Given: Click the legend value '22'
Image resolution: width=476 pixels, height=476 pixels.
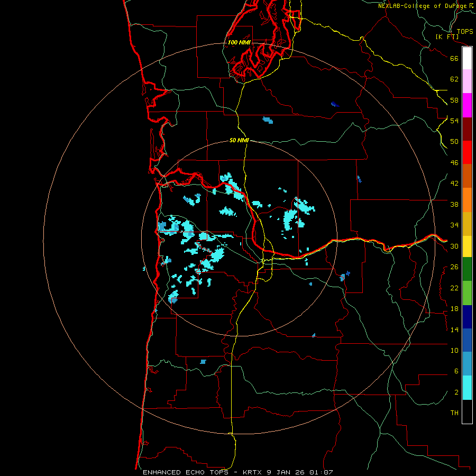Looking at the screenshot, I should 454,288.
